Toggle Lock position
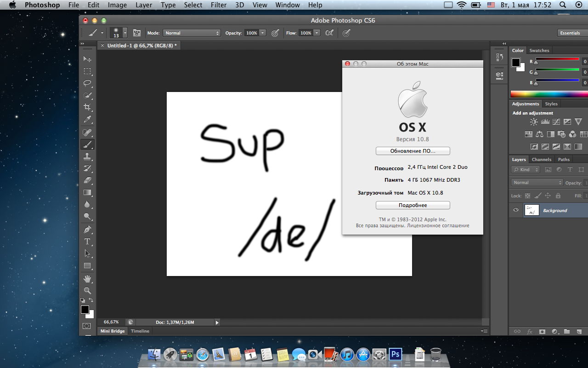This screenshot has width=588, height=368. [x=548, y=195]
